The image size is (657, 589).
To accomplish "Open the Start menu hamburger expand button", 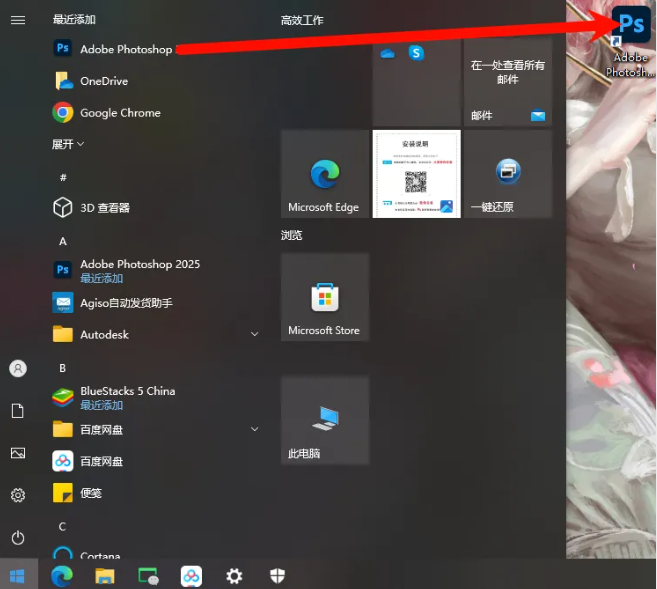I will point(18,20).
